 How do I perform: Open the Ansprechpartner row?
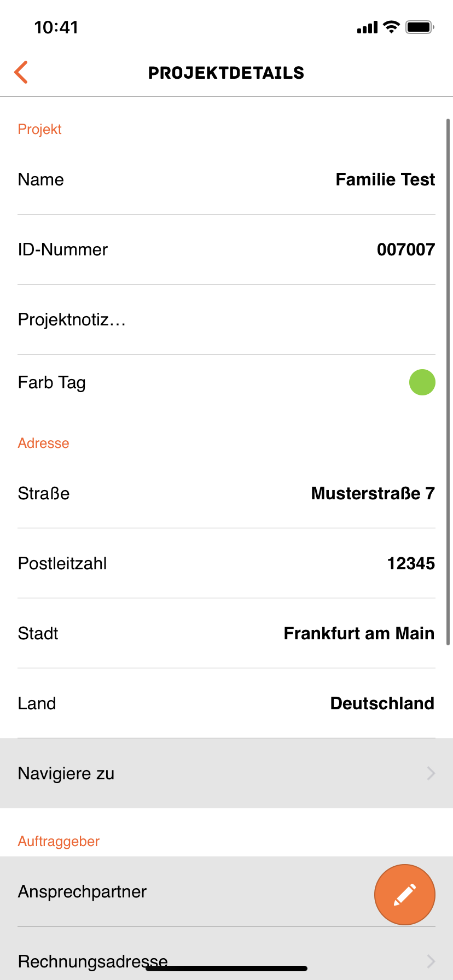(x=226, y=891)
